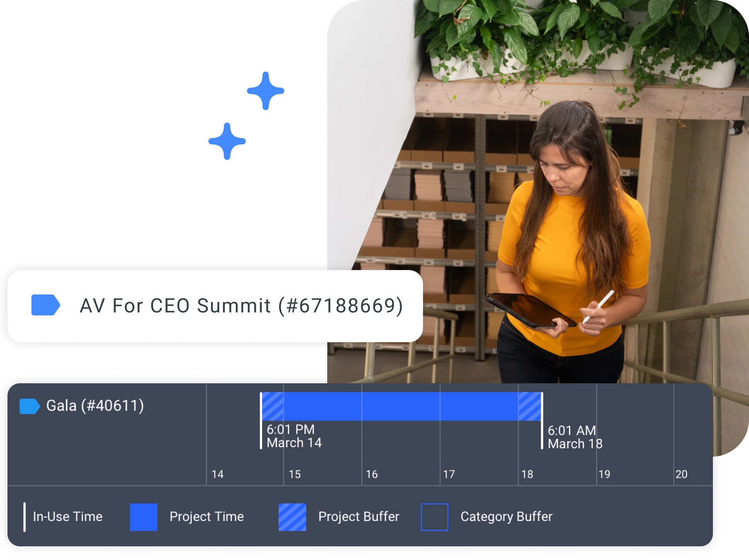
Task: Click the left striped buffer segment of bar
Action: tap(273, 406)
